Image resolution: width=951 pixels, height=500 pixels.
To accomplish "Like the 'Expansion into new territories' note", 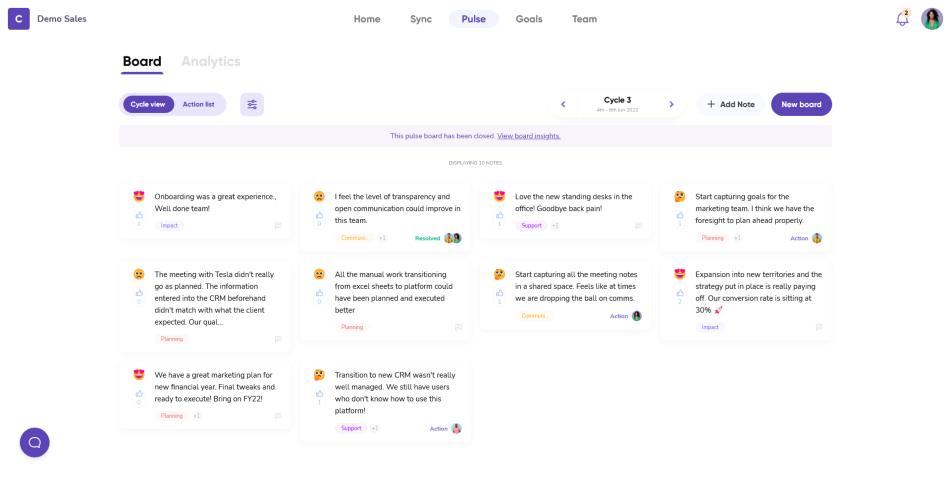I will click(679, 293).
